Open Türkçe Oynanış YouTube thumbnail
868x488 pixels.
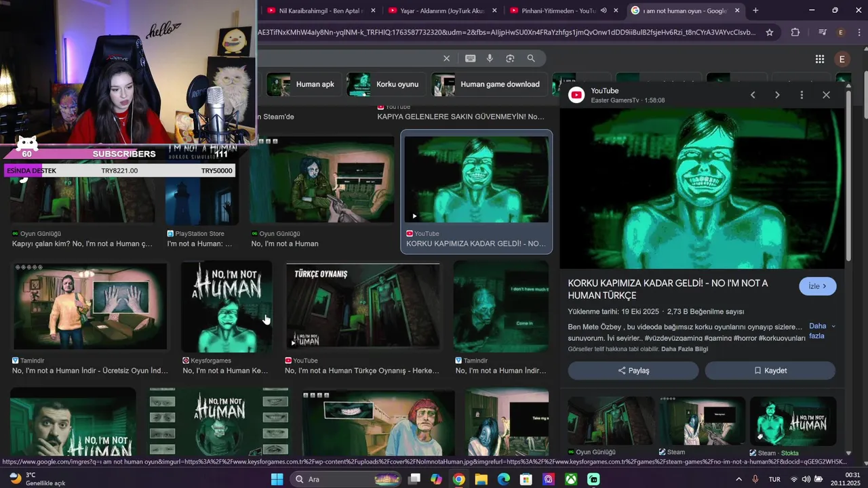(363, 306)
